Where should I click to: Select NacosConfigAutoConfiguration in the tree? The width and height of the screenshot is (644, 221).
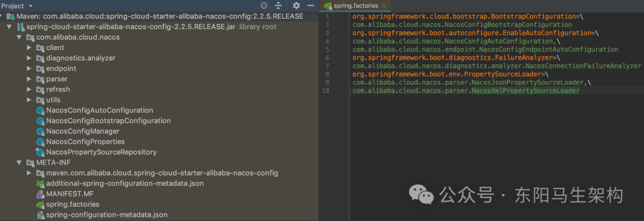coord(100,110)
